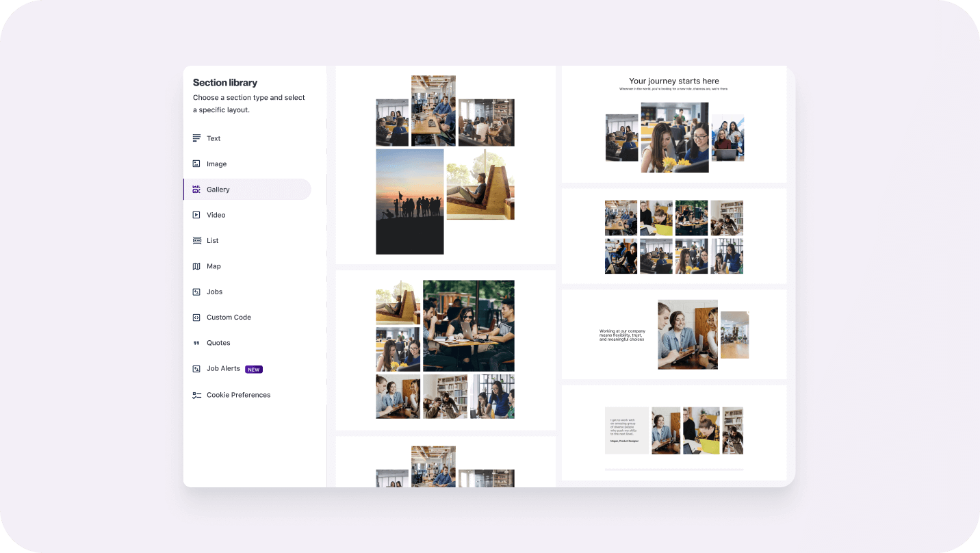Select the Jobs section icon
The image size is (980, 553).
196,292
